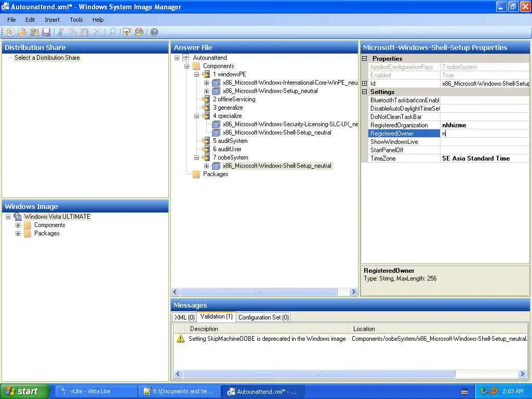Click the Location column header
This screenshot has height=399, width=532.
click(x=437, y=329)
